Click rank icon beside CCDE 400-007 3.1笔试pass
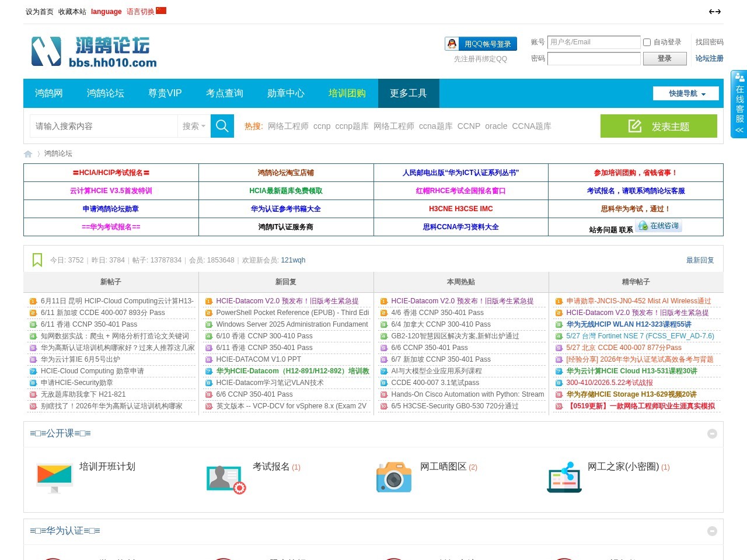747x560 pixels. pyautogui.click(x=384, y=383)
